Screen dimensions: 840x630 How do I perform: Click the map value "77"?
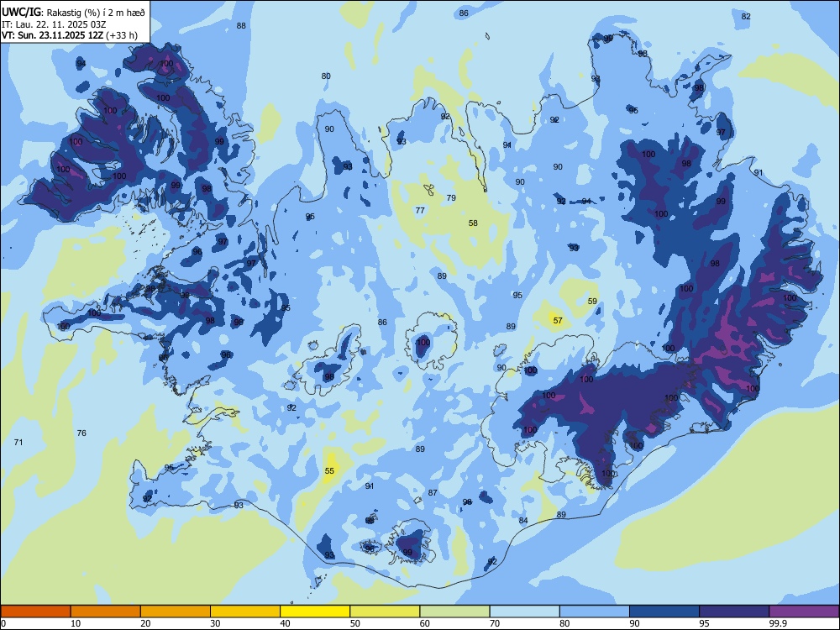coord(420,211)
